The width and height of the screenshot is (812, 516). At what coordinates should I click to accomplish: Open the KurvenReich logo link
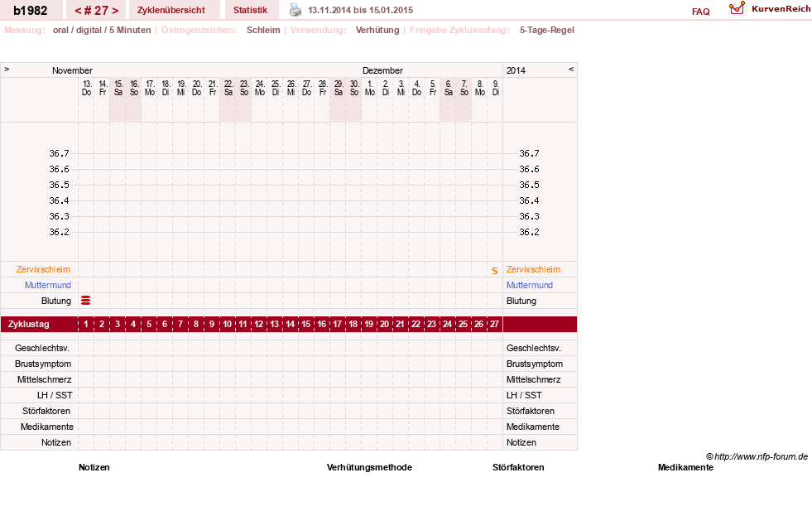769,9
